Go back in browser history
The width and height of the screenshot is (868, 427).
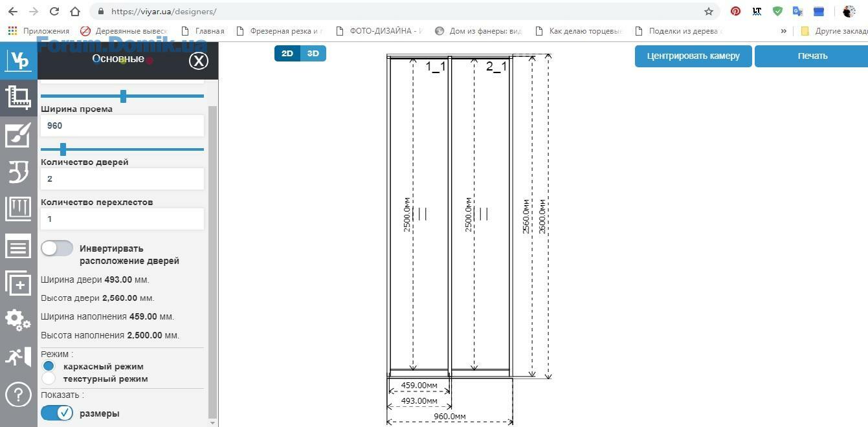click(x=13, y=12)
